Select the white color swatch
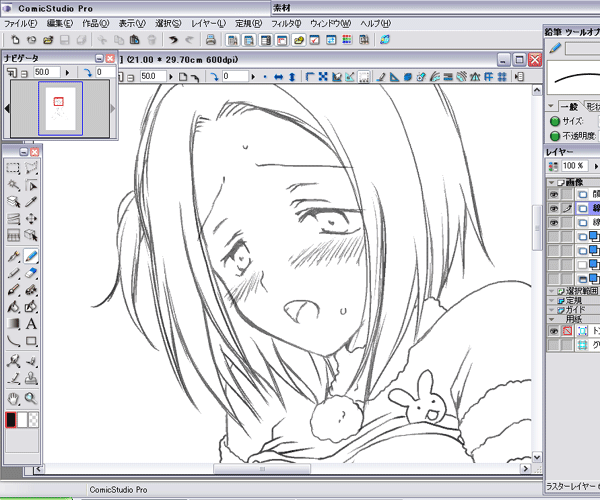 (22, 420)
